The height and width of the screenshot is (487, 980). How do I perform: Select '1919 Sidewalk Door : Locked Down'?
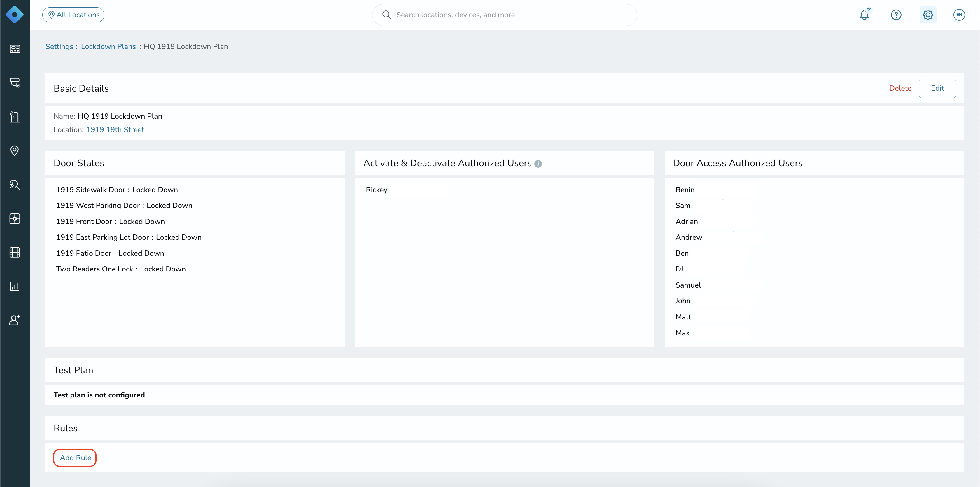[117, 190]
